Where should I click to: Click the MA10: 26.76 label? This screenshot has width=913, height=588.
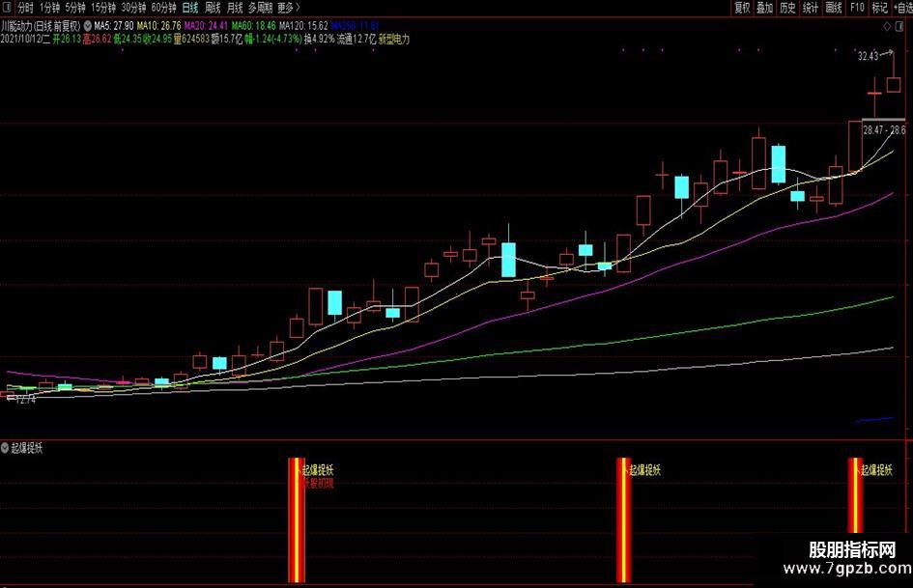click(x=159, y=26)
